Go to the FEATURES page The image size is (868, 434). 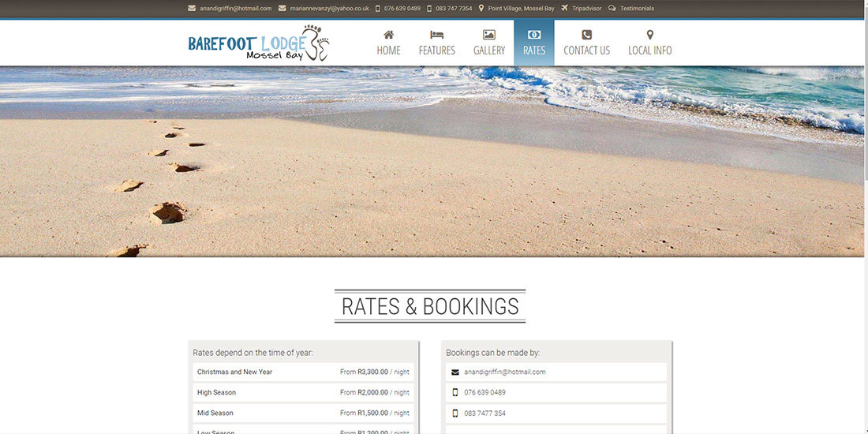(437, 51)
